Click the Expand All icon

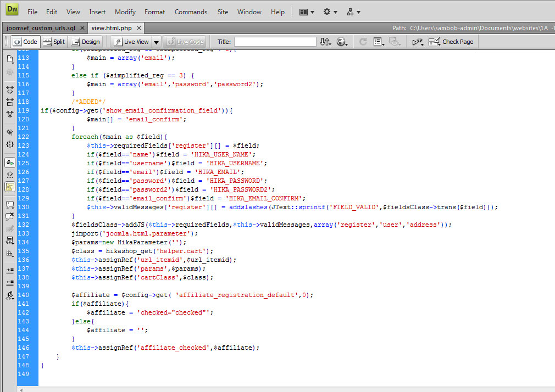[x=9, y=114]
